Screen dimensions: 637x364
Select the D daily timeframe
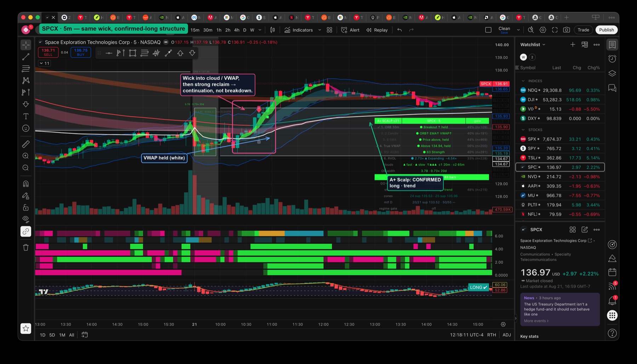pyautogui.click(x=245, y=30)
